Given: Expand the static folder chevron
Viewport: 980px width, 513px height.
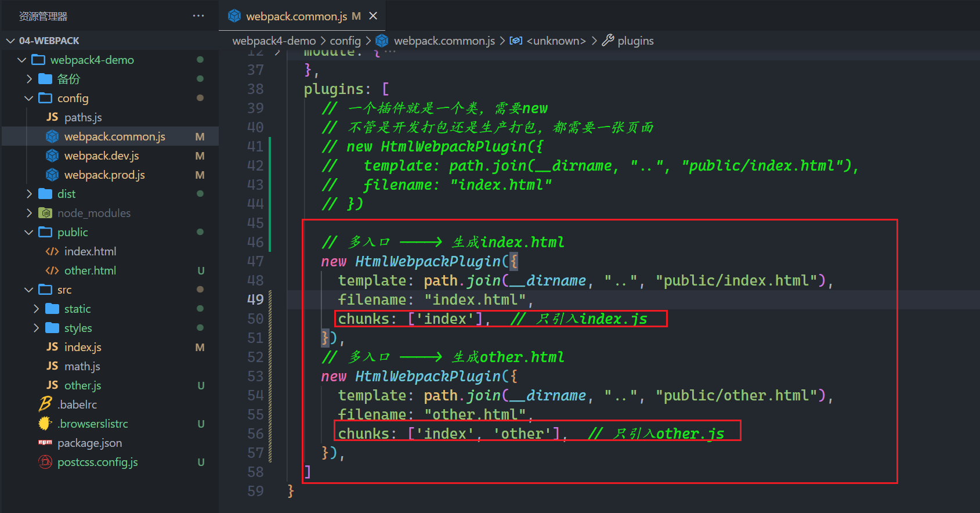Looking at the screenshot, I should (x=36, y=309).
